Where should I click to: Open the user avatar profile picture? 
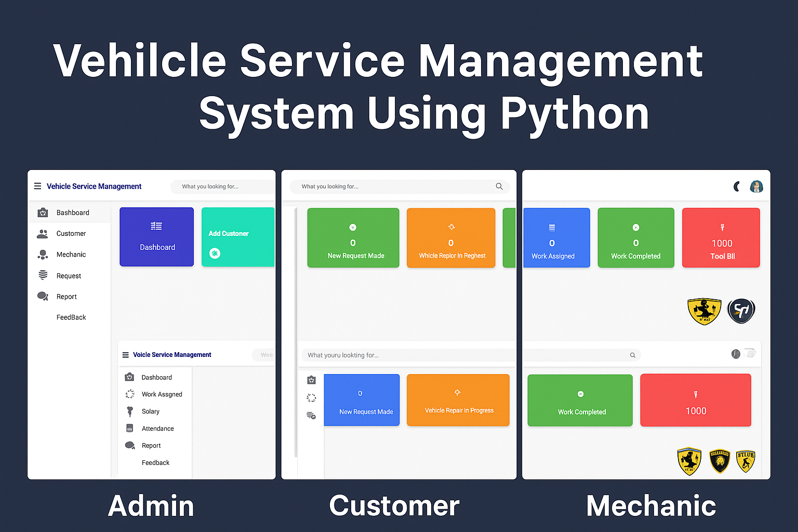pyautogui.click(x=756, y=187)
